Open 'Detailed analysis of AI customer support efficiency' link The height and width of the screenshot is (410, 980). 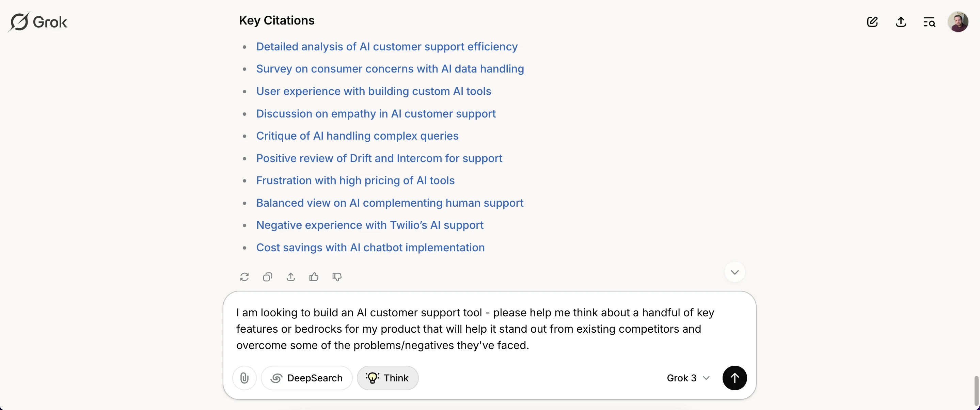tap(386, 46)
